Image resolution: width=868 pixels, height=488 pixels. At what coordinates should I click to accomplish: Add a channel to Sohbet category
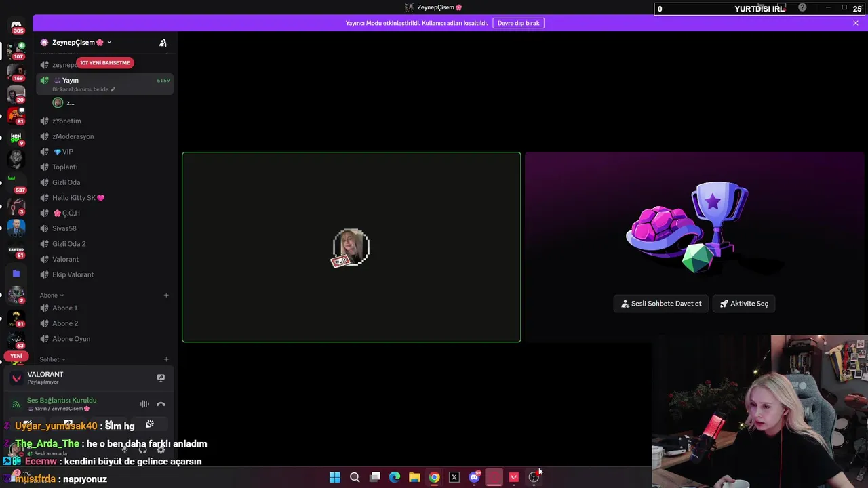166,359
